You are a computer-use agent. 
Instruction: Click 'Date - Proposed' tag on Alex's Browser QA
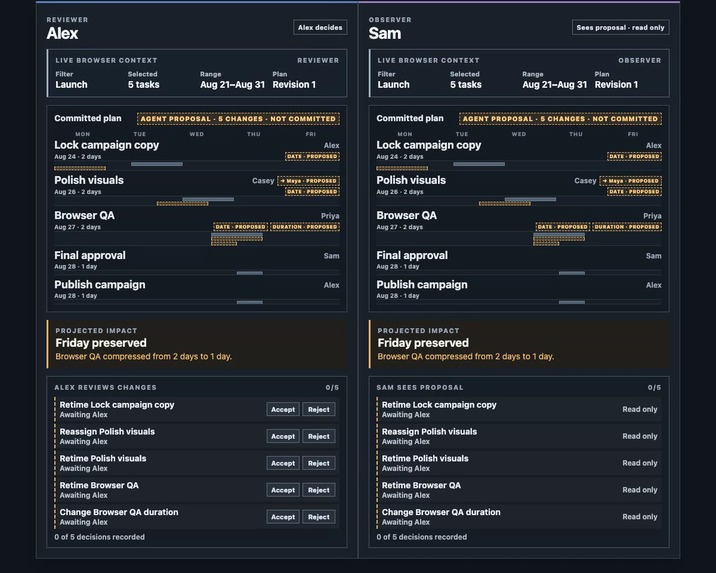coord(241,227)
